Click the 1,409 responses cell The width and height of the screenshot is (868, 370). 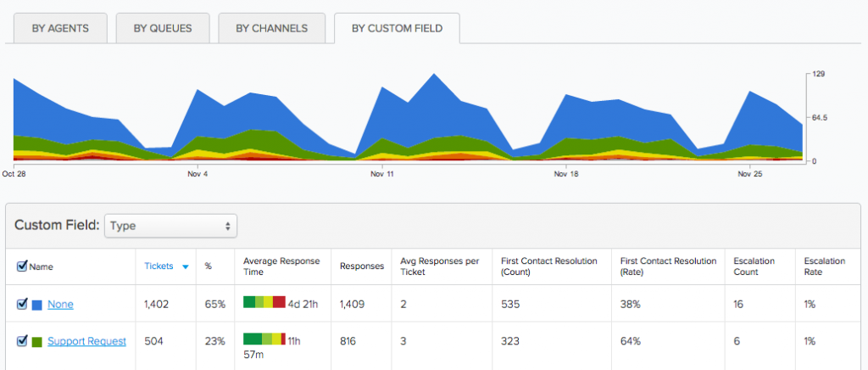352,304
